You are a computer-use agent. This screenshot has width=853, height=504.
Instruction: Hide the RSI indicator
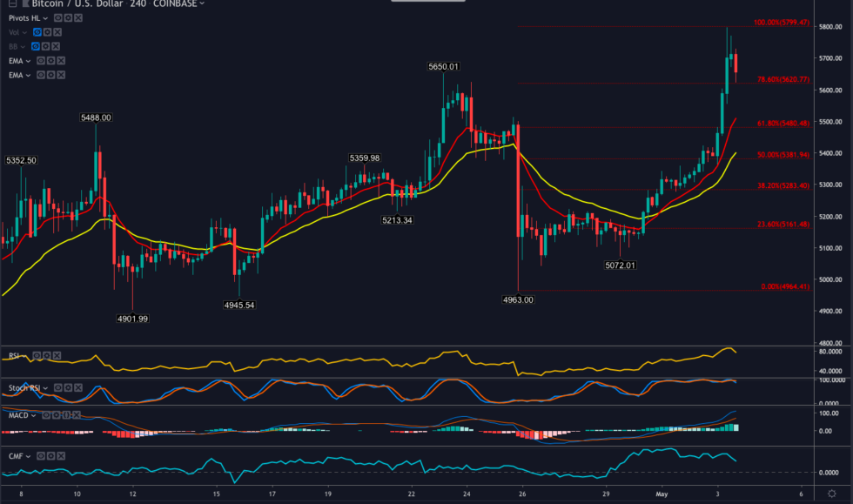point(37,356)
